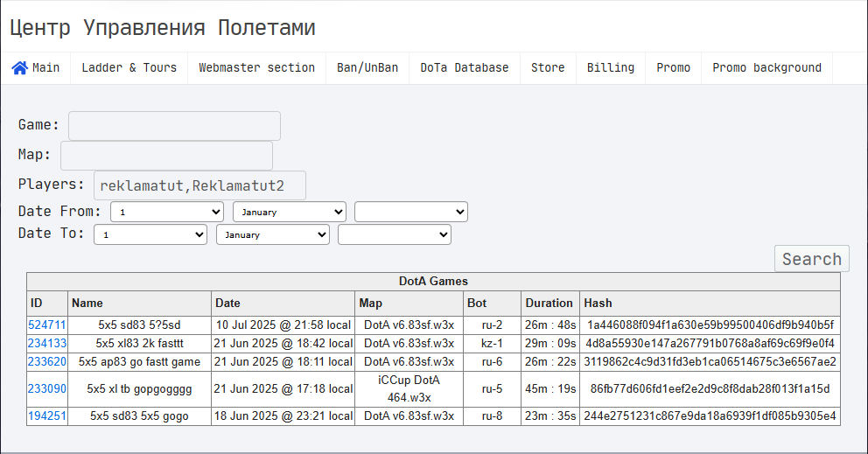
Task: Click the Players input field
Action: pos(199,185)
